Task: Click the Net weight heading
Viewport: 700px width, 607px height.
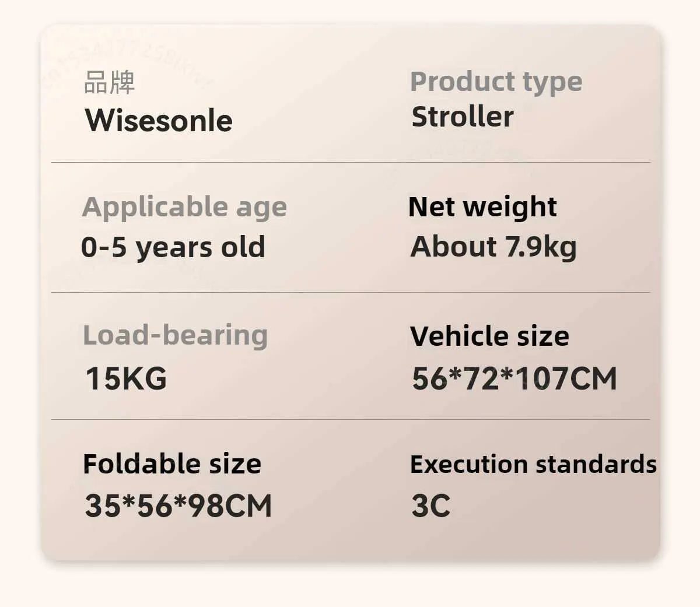Action: coord(482,207)
